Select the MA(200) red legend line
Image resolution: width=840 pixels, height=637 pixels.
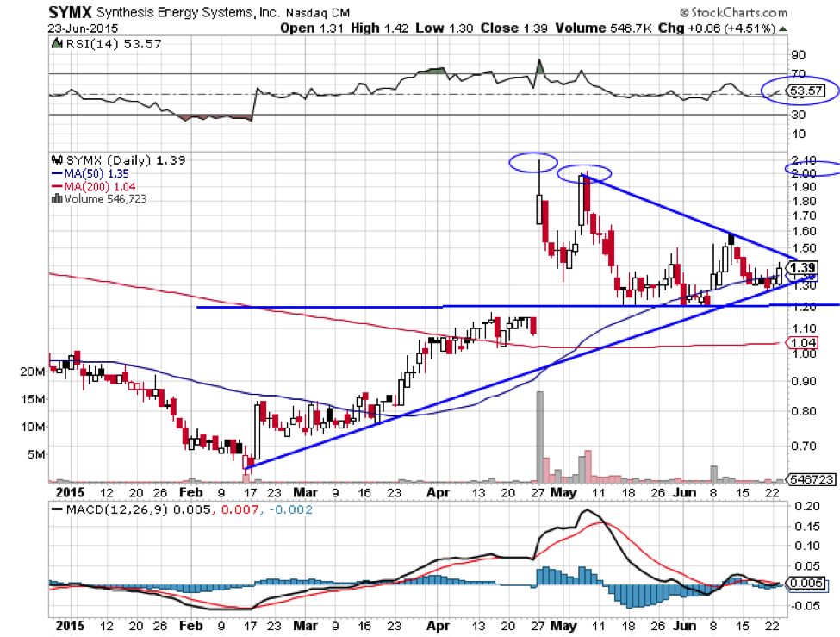57,186
